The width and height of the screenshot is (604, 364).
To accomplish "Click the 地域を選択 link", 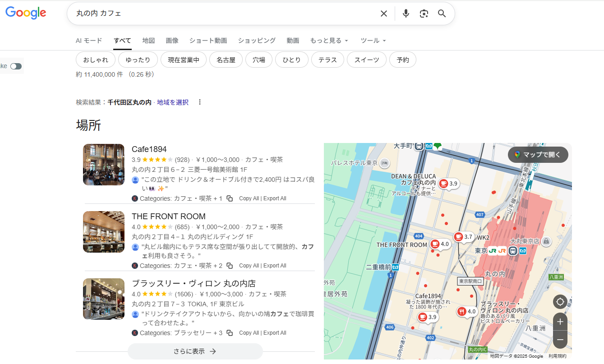I will click(172, 102).
